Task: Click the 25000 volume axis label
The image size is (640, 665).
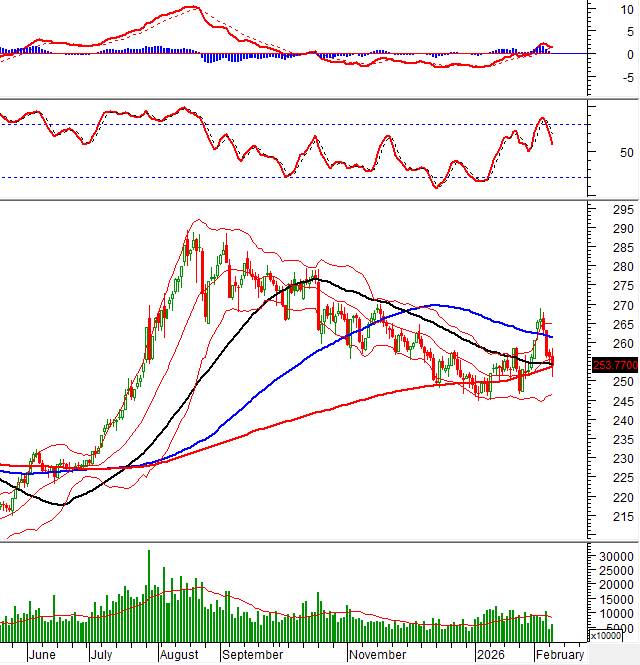Action: tap(616, 570)
